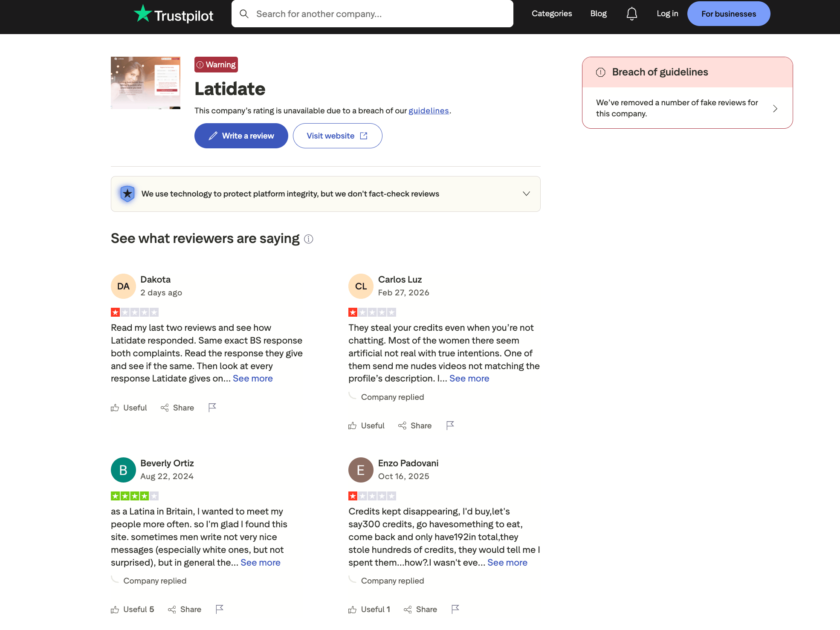
Task: Expand the platform integrity notice chevron
Action: pyautogui.click(x=526, y=194)
